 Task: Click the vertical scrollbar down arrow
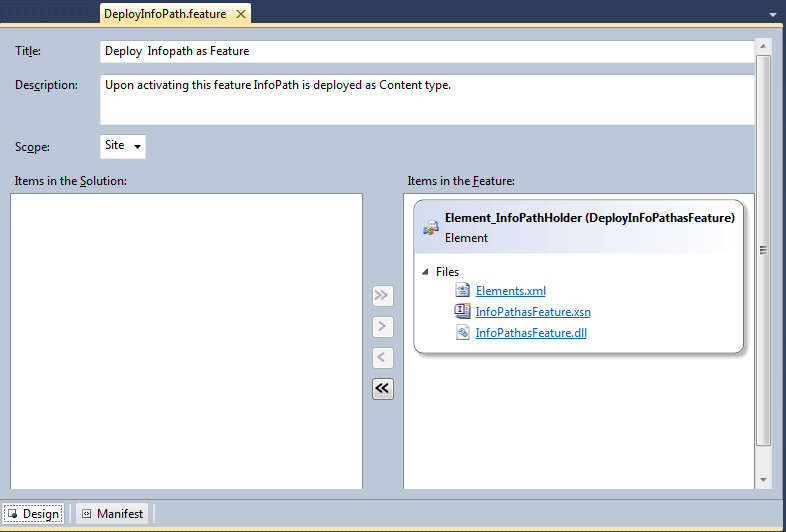pyautogui.click(x=763, y=480)
